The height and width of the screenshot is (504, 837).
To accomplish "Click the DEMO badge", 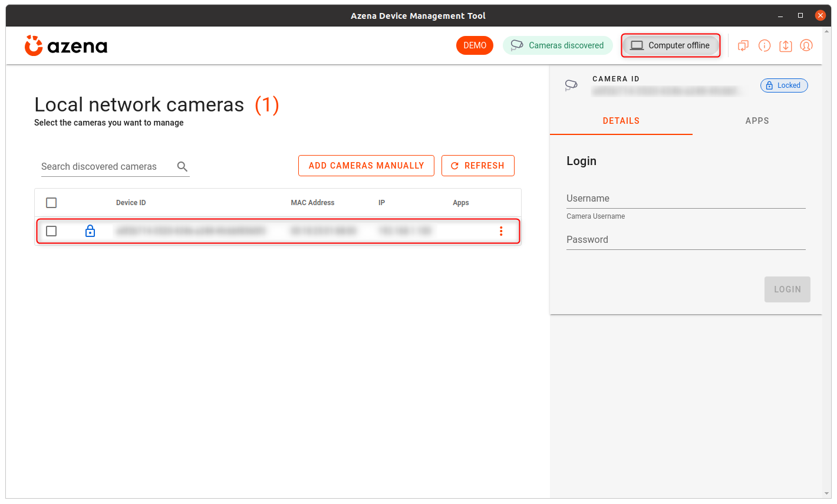I will (474, 45).
